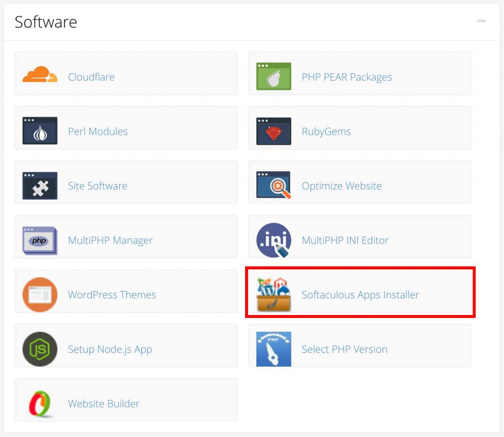Open the Website Builder link
Viewport: 504px width, 437px height.
[x=103, y=404]
